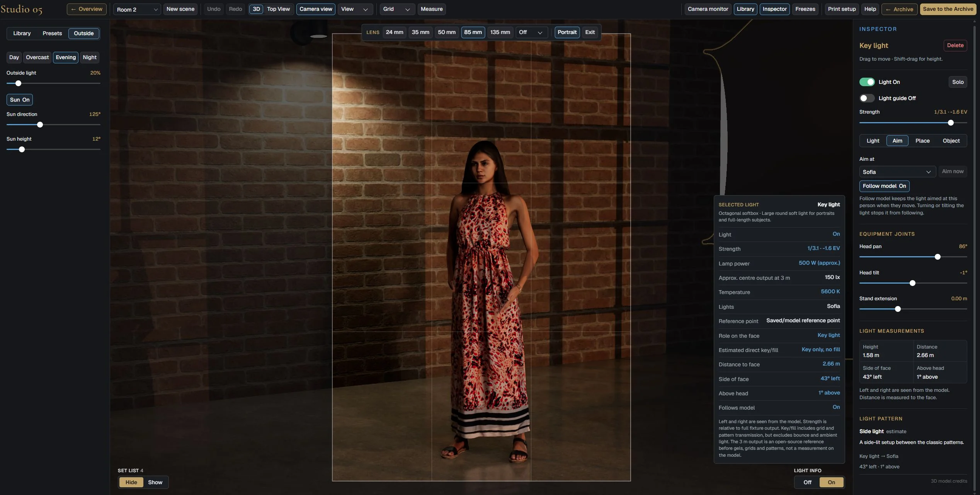Switch to Camera view
The height and width of the screenshot is (495, 980).
[x=316, y=9]
